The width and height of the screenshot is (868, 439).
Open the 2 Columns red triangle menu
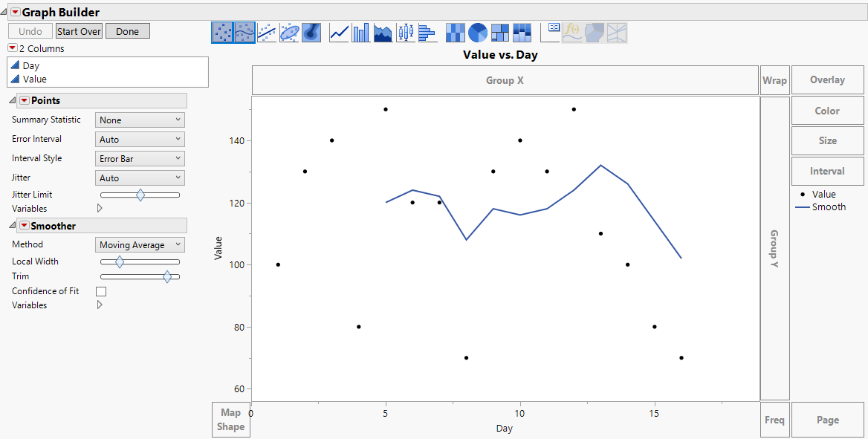[12, 48]
